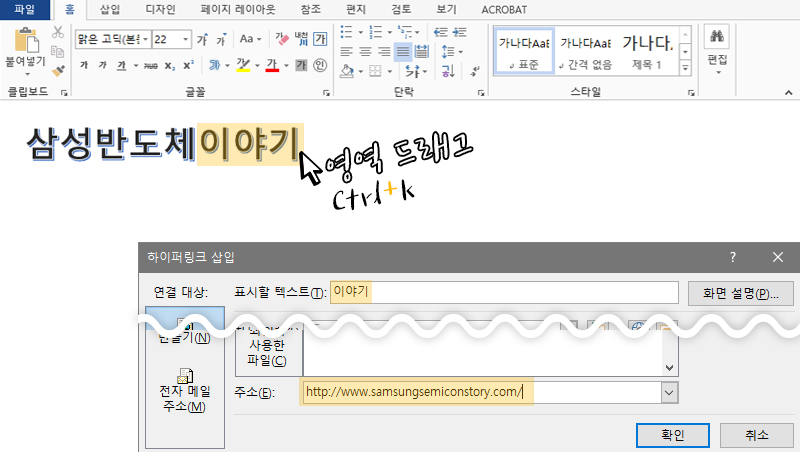Apply text effects icon
Screen dimensions: 800x452
(x=214, y=65)
